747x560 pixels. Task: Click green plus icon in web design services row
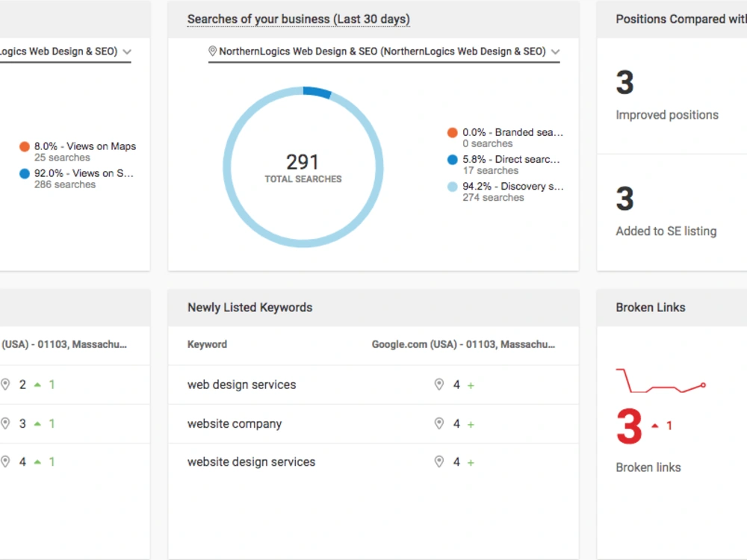(x=471, y=386)
